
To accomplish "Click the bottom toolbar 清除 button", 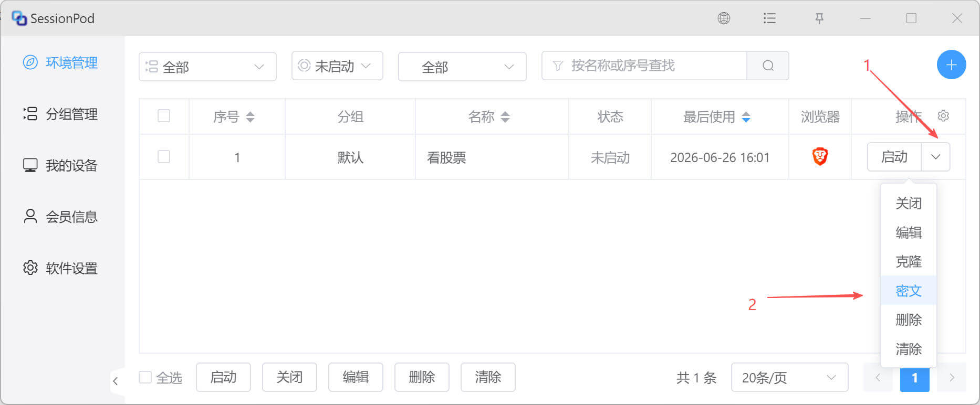I will pos(488,377).
